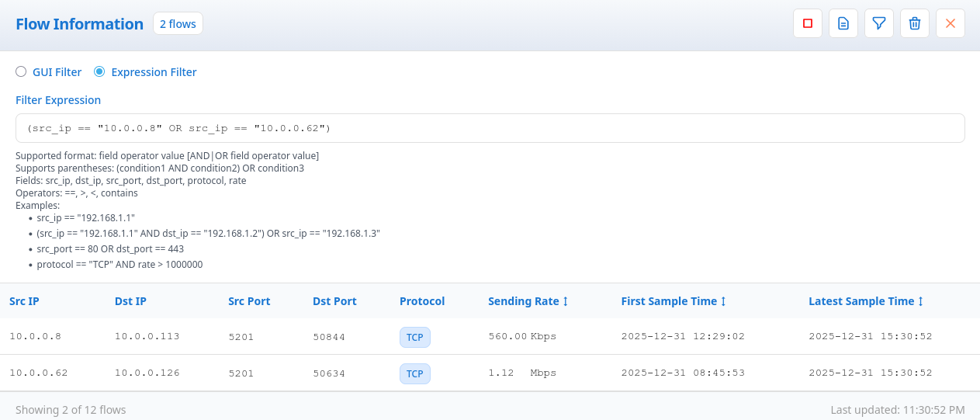Click destination IP 10.0.0.126 cell
980x420 pixels.
[147, 373]
